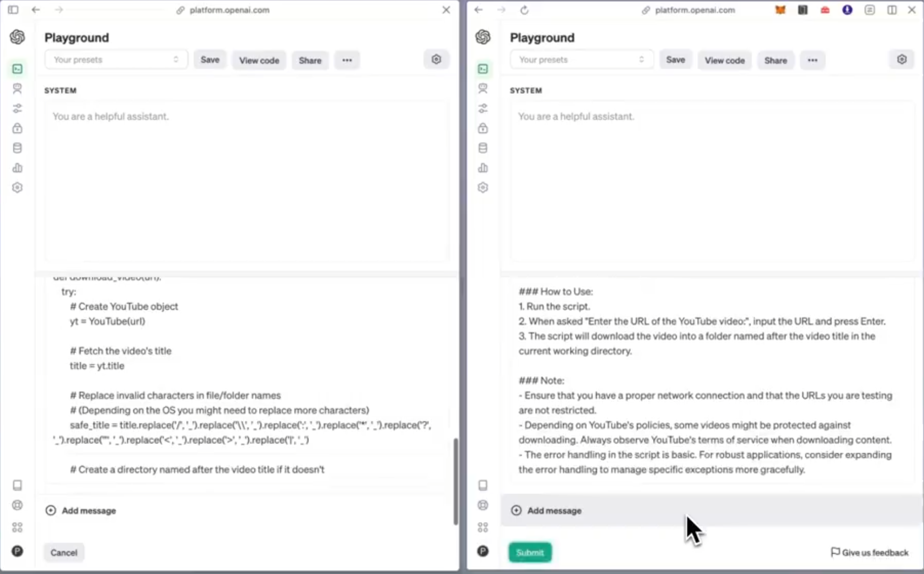Open reader mode icon in right browser
Image resolution: width=924 pixels, height=574 pixels.
(x=870, y=10)
